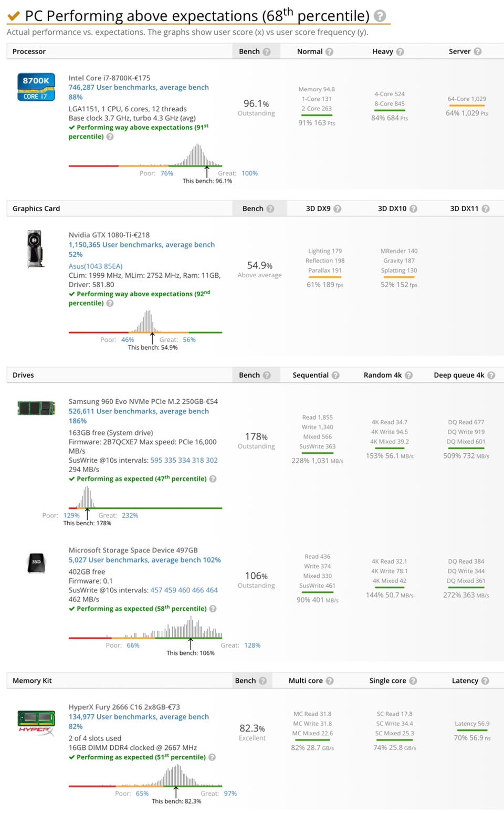Click the black SSD icon for Microsoft Storage Space
Image resolution: width=504 pixels, height=813 pixels.
36,562
